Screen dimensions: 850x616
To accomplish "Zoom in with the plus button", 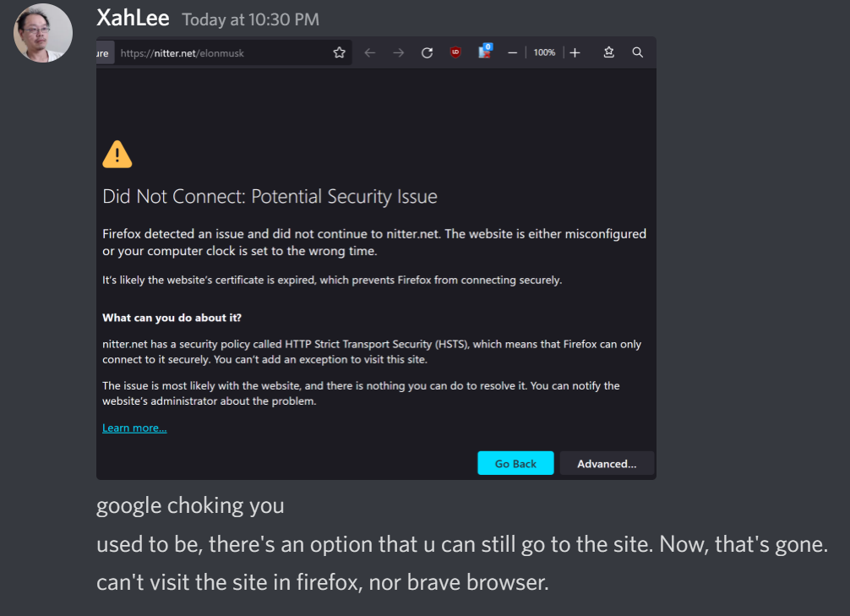I will 575,52.
